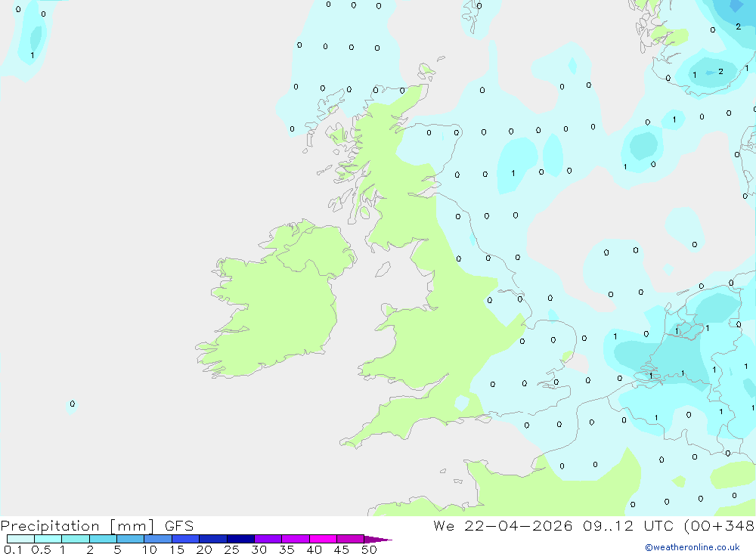Click the 2–5 mm legend color swatch
The image size is (756, 554).
103,539
